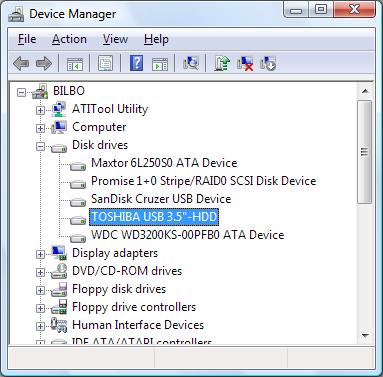Image resolution: width=383 pixels, height=377 pixels.
Task: Click the Maxtor 6L250S0 drive icon
Action: pyautogui.click(x=78, y=165)
